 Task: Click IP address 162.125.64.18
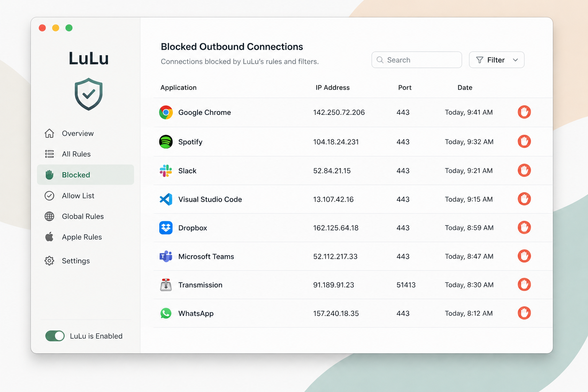[x=336, y=228]
